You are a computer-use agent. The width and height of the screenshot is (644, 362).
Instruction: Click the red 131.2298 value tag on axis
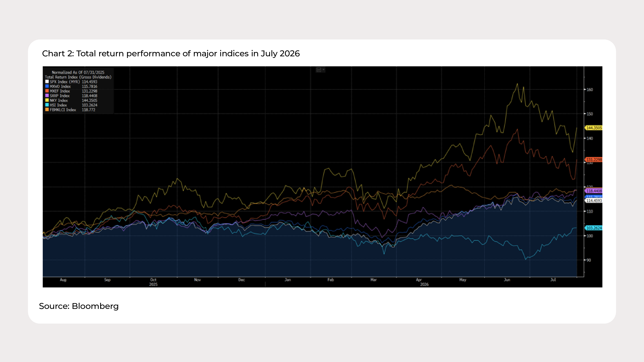tap(594, 159)
